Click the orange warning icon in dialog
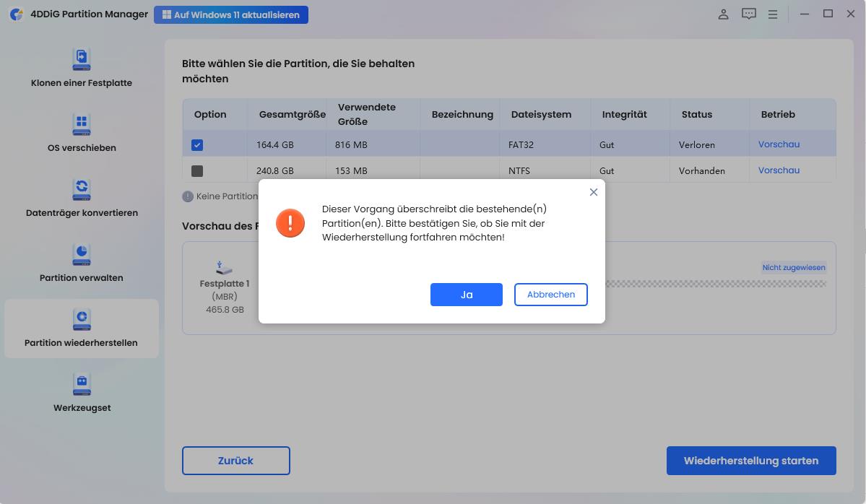Viewport: 866px width, 504px height. point(290,223)
